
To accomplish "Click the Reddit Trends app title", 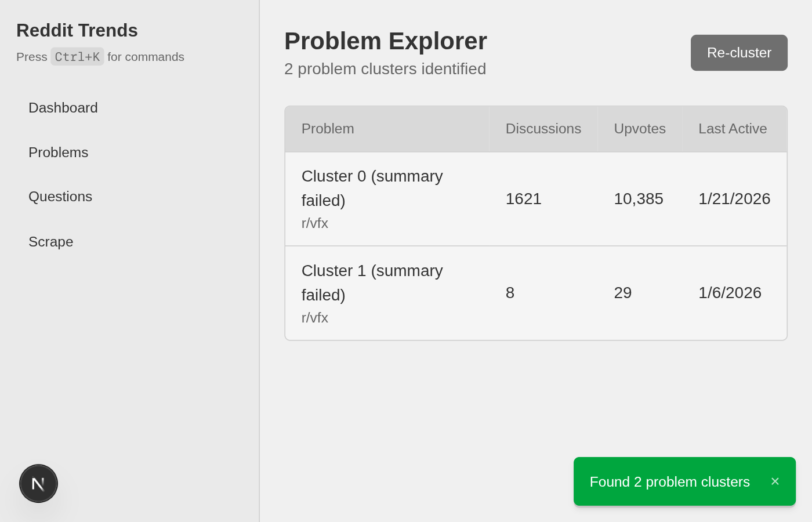I will tap(77, 30).
